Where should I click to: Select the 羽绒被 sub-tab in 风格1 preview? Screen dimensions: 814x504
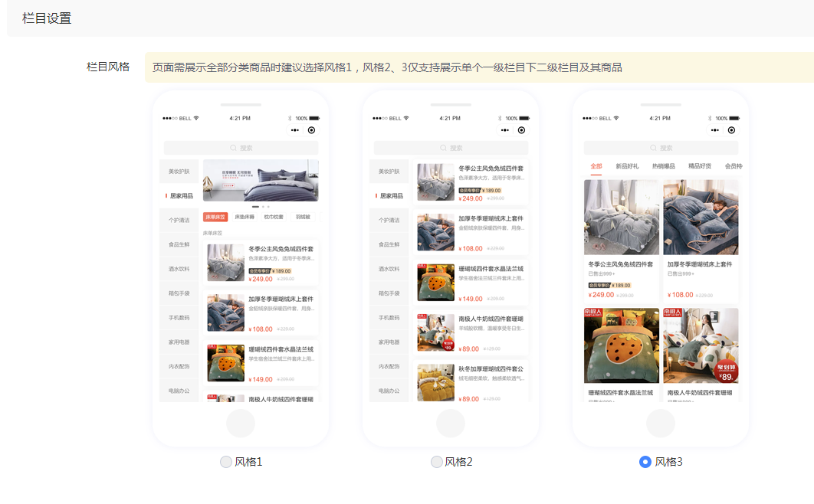click(x=303, y=217)
